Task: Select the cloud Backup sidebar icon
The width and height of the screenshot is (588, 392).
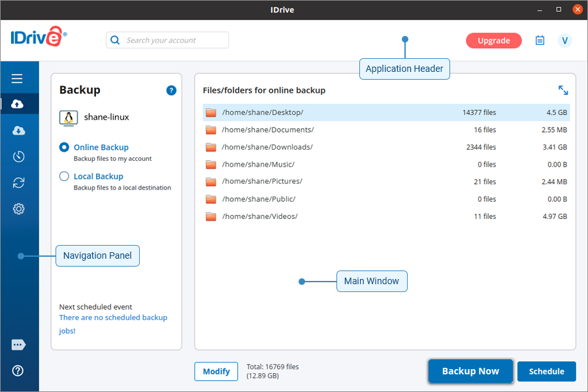Action: (18, 104)
